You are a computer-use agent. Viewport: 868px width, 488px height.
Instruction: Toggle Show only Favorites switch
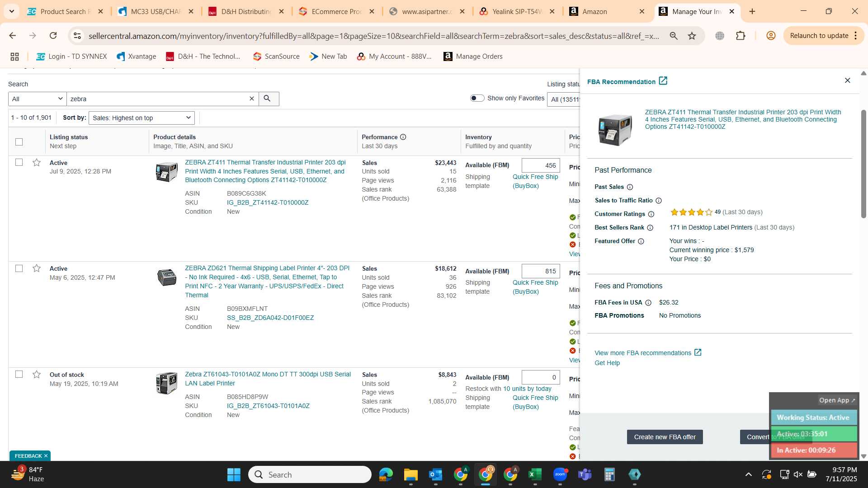click(x=477, y=98)
